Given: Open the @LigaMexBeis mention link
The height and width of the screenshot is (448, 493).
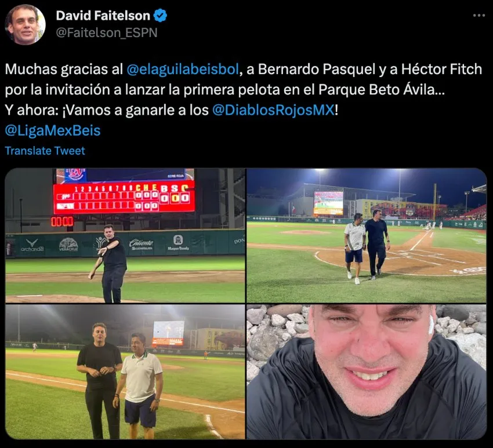Looking at the screenshot, I should 53,130.
